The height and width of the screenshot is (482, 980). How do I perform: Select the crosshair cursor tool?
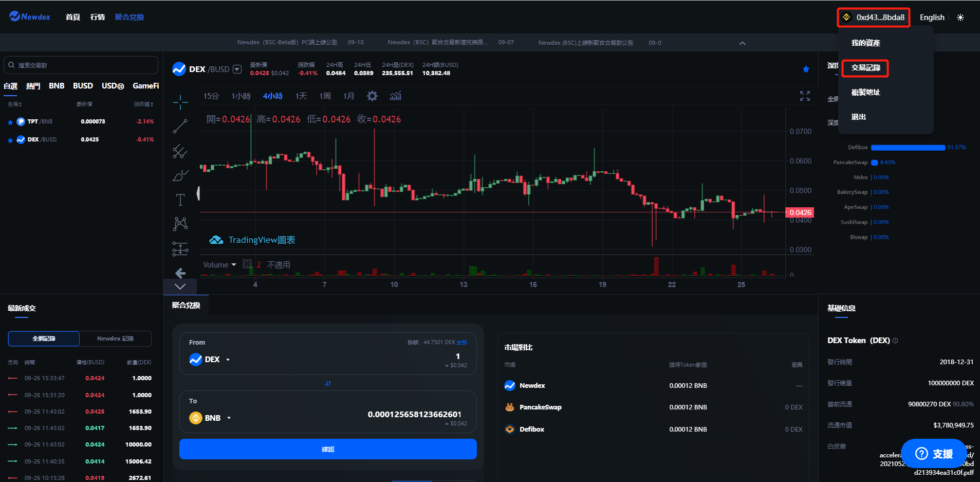point(180,102)
